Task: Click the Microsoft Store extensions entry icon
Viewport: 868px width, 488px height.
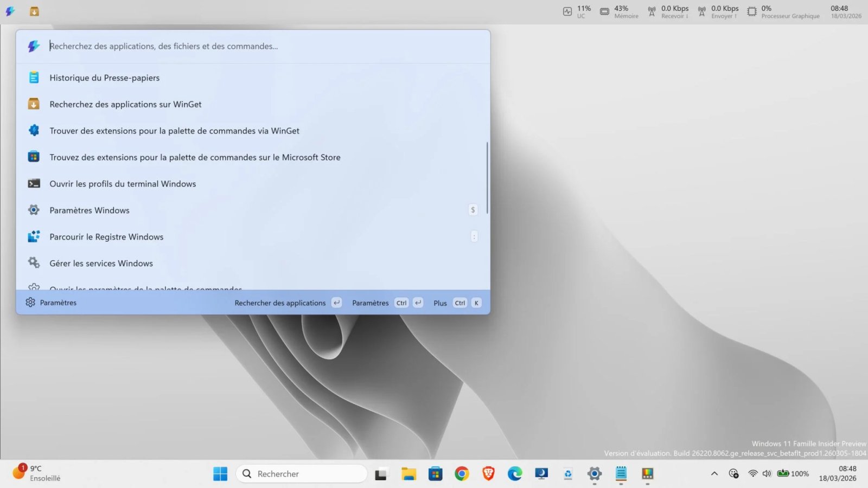Action: pos(34,157)
